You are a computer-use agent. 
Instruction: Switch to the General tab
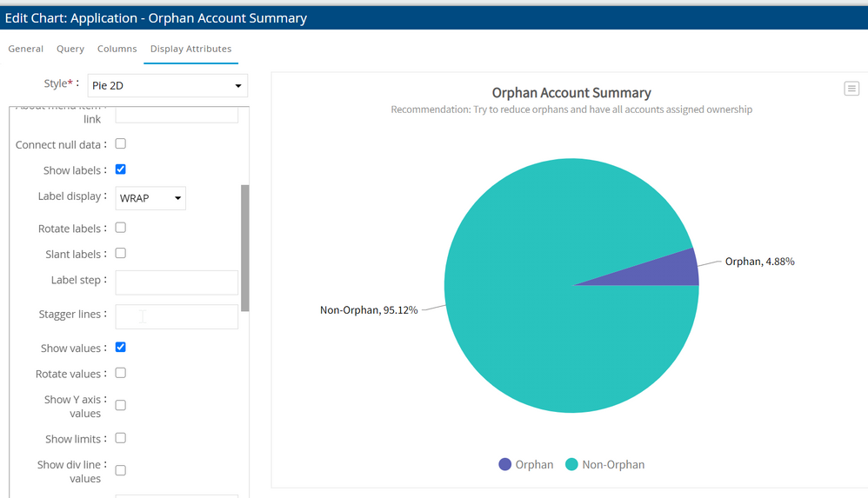tap(26, 49)
